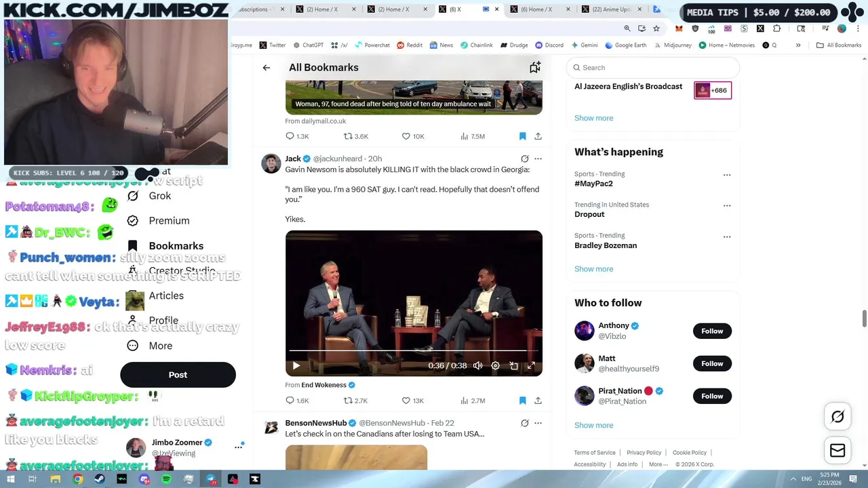View analytics showing 7.5M views
868x488 pixels.
click(x=473, y=136)
